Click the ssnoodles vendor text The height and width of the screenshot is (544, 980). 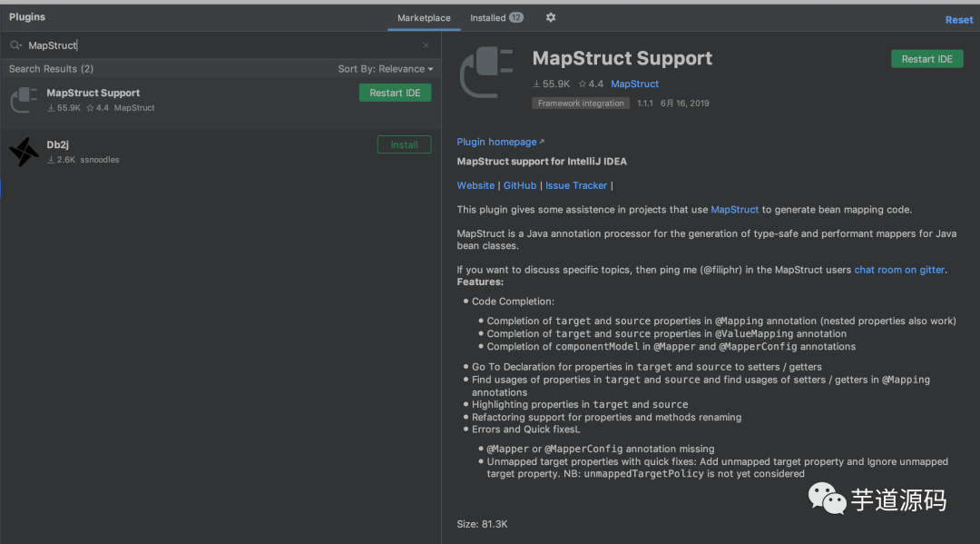[x=100, y=160]
